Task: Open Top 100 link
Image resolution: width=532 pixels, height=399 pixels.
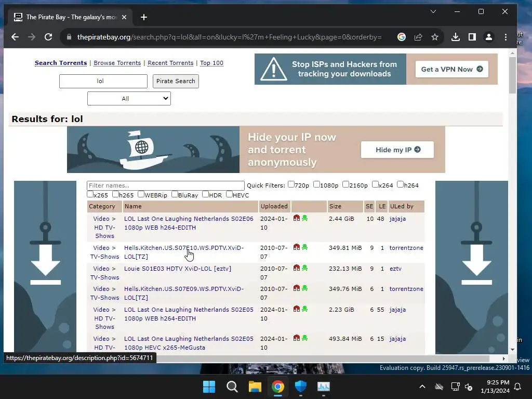Action: [x=212, y=63]
